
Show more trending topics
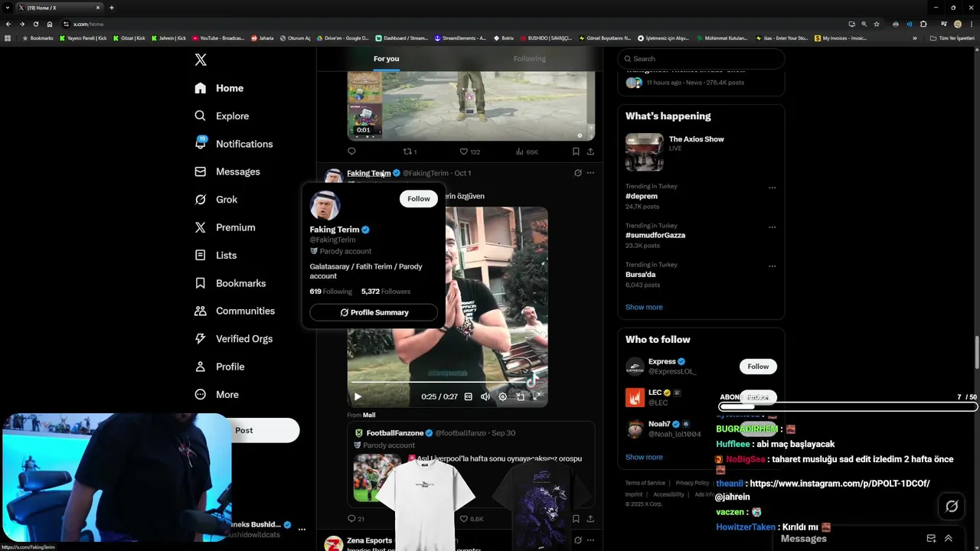click(644, 307)
